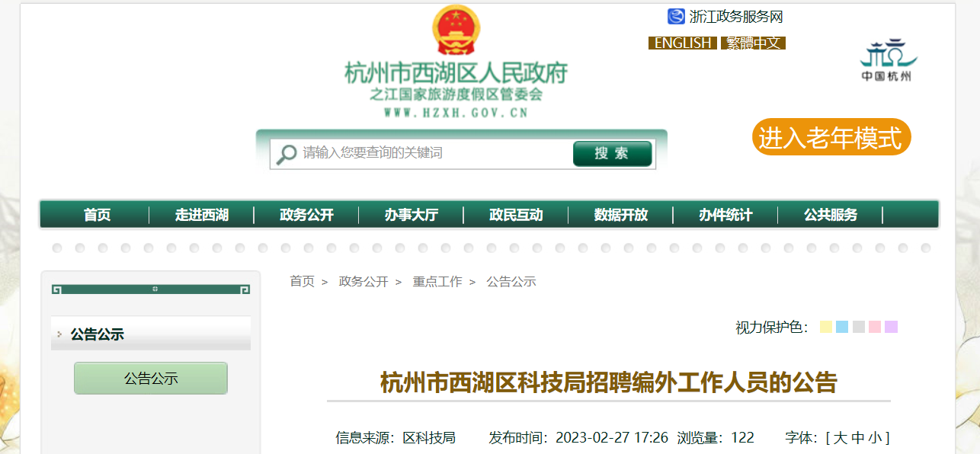
Task: Click the national emblem logo
Action: pyautogui.click(x=456, y=30)
